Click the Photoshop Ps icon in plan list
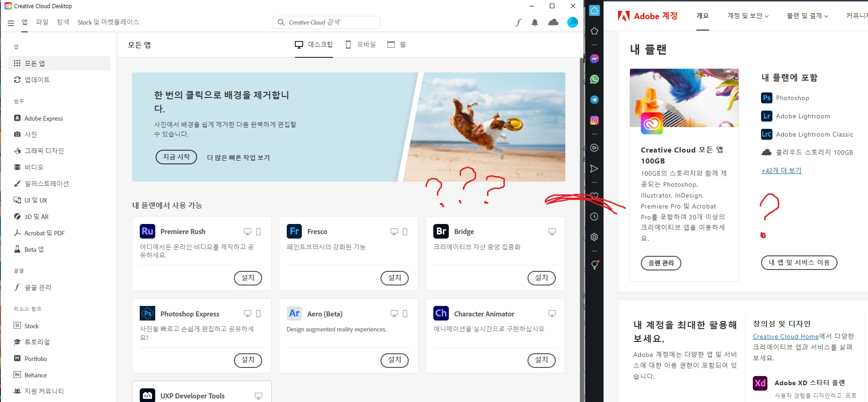The width and height of the screenshot is (868, 402). pyautogui.click(x=766, y=98)
